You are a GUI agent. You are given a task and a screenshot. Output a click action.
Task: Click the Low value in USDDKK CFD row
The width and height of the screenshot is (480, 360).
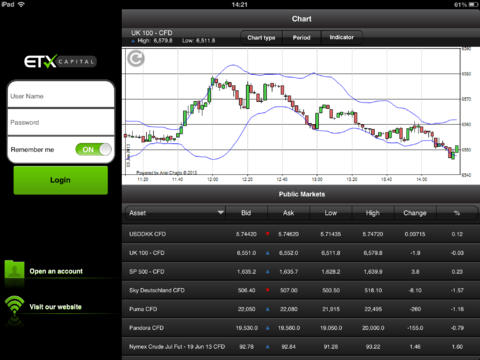331,234
